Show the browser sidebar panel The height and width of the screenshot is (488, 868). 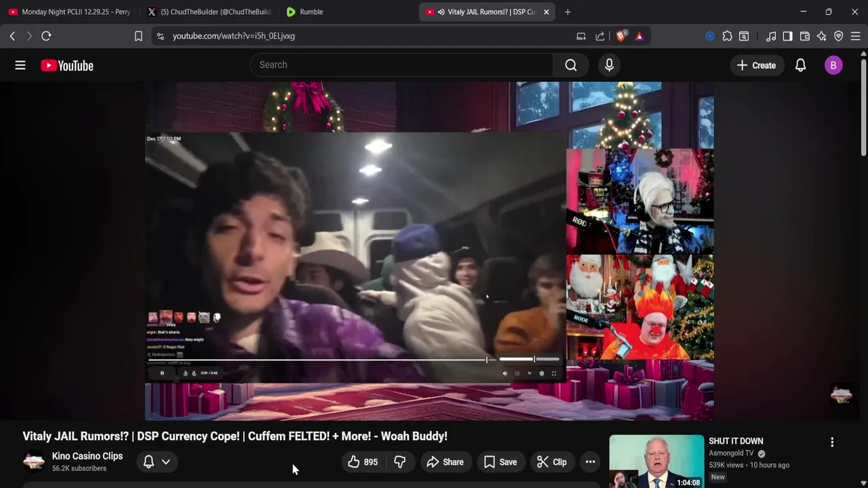[x=787, y=36]
